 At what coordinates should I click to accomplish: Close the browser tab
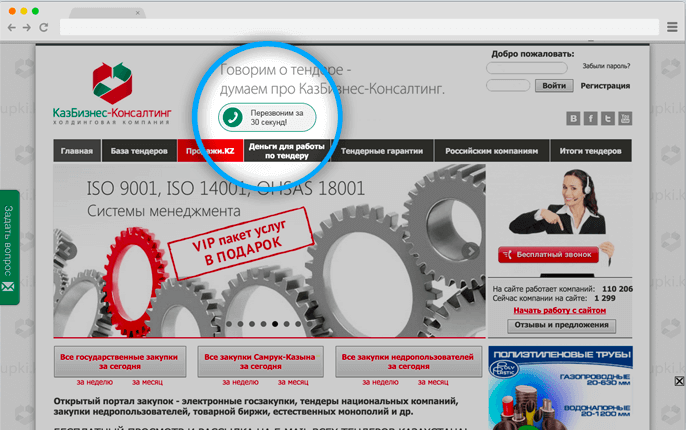pos(137,13)
